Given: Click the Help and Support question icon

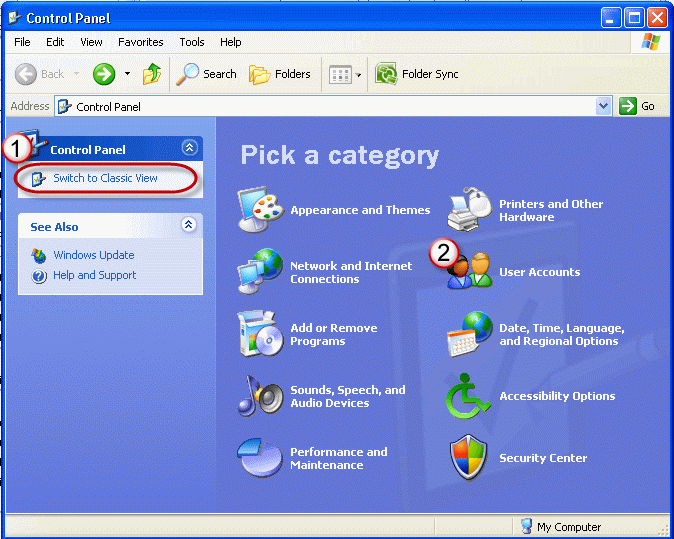Looking at the screenshot, I should pyautogui.click(x=39, y=276).
